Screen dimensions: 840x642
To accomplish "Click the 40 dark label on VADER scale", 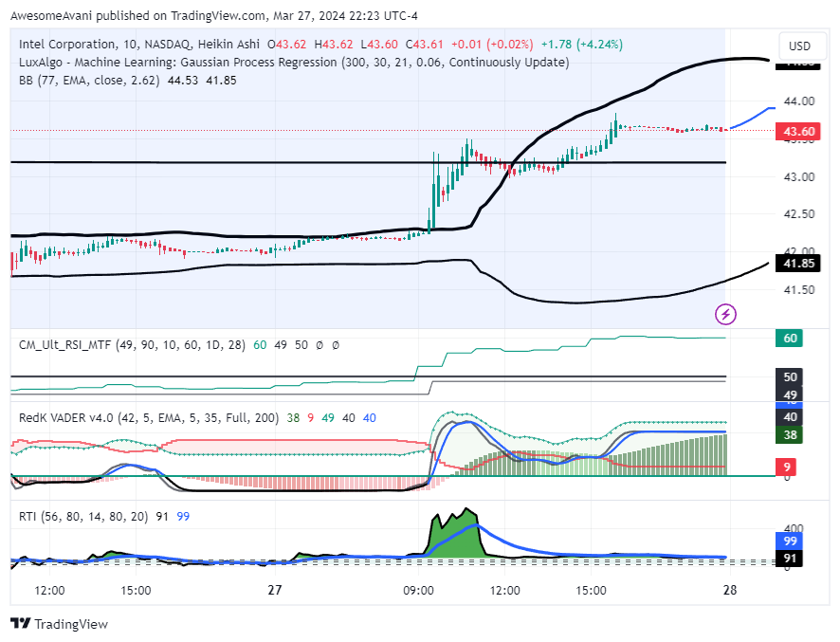I will click(789, 417).
